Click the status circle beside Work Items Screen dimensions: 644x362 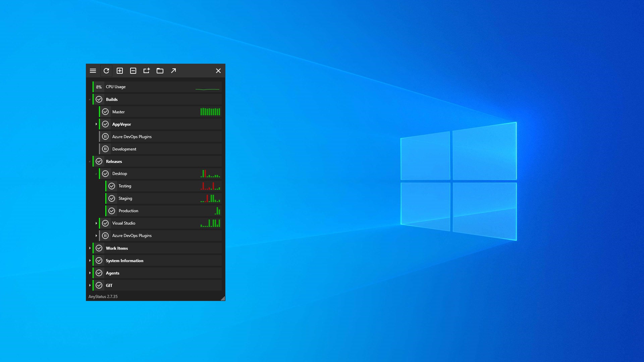(x=99, y=248)
